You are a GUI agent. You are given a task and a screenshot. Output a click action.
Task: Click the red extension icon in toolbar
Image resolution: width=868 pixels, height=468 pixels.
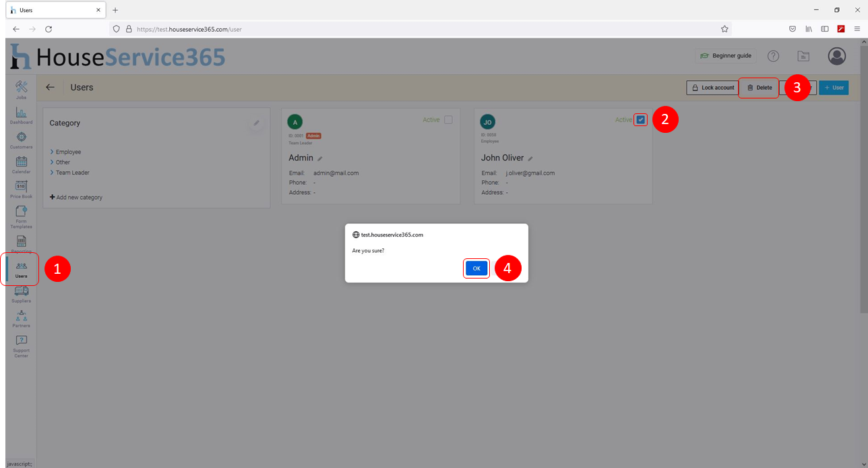coord(841,29)
